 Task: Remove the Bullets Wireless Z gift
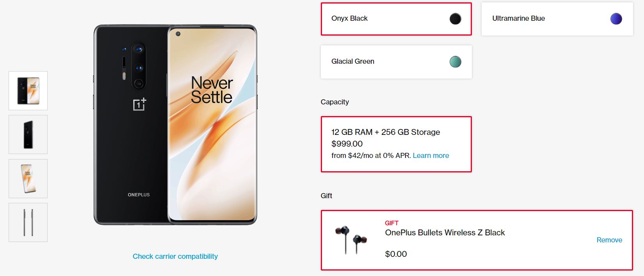click(x=609, y=240)
